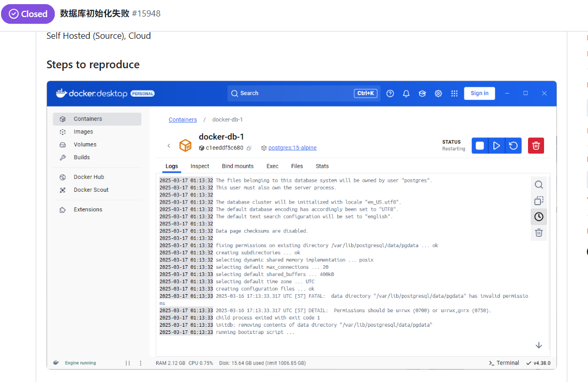Open Extensions in the sidebar
Image resolution: width=588 pixels, height=382 pixels.
[x=97, y=209]
